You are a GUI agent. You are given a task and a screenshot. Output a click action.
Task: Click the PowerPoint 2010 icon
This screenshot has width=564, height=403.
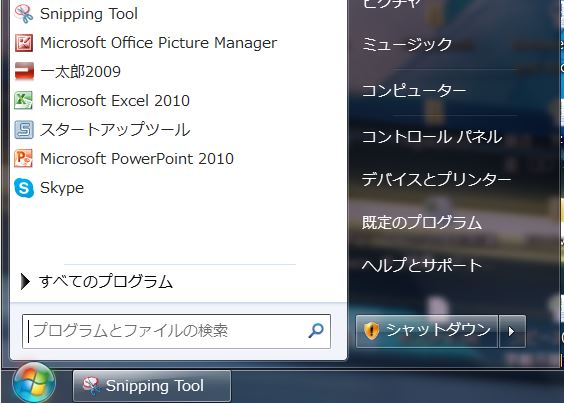(23, 158)
